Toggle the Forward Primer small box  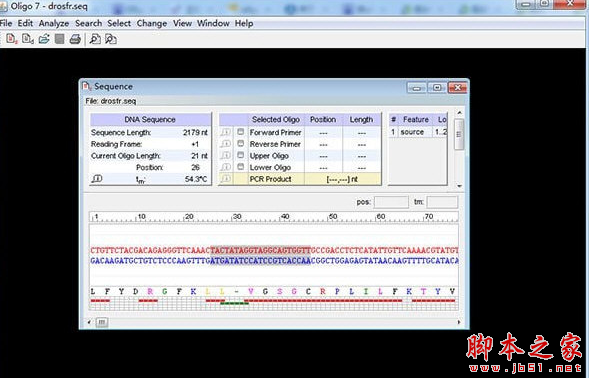(241, 132)
